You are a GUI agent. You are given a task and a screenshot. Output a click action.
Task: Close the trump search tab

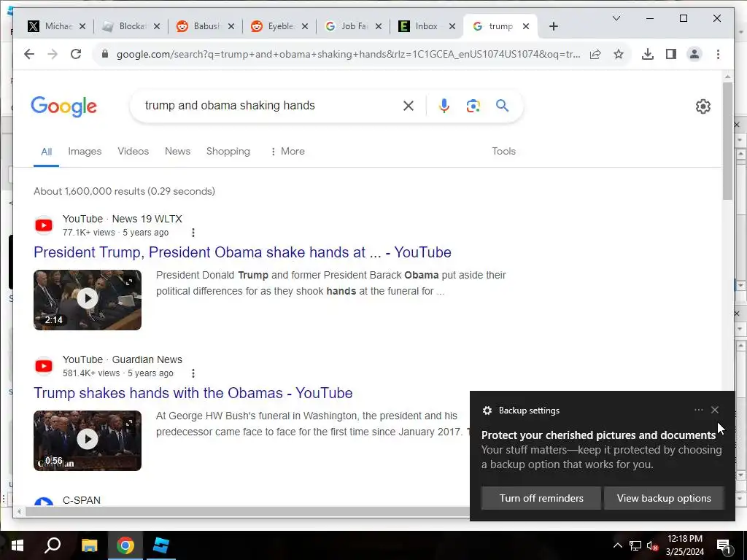click(x=526, y=26)
